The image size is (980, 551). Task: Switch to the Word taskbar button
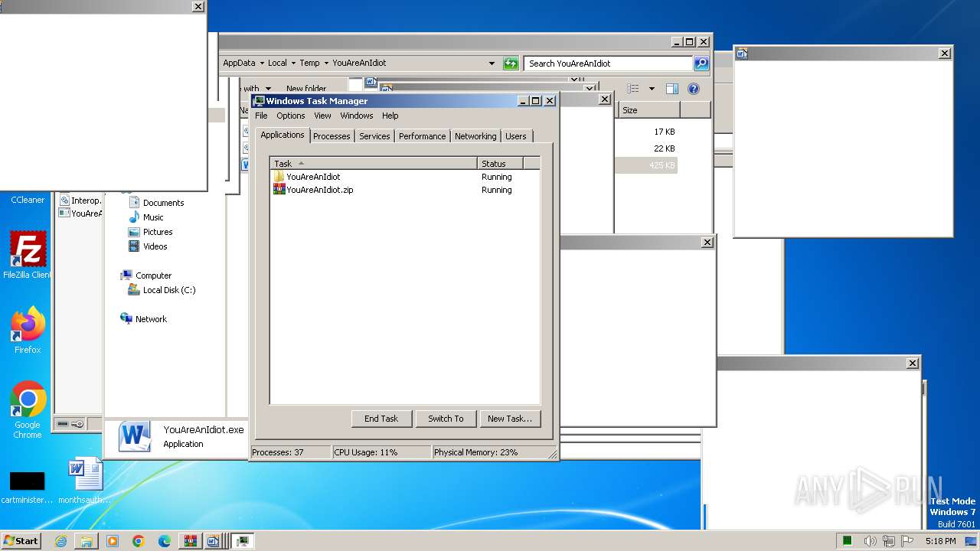click(214, 541)
